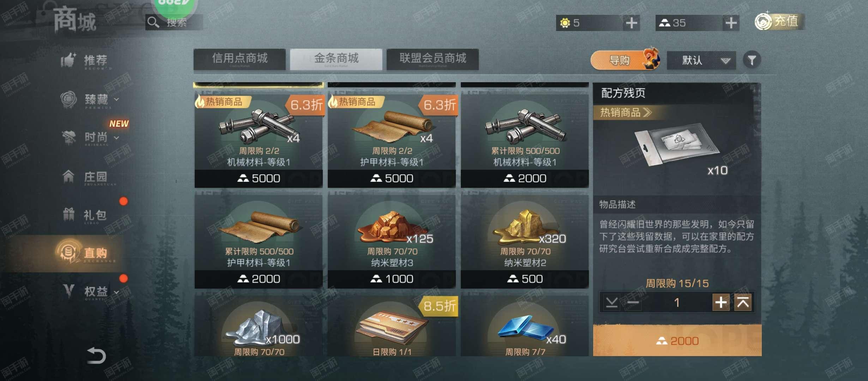Increase purchase quantity by one
This screenshot has width=868, height=381.
coord(721,302)
